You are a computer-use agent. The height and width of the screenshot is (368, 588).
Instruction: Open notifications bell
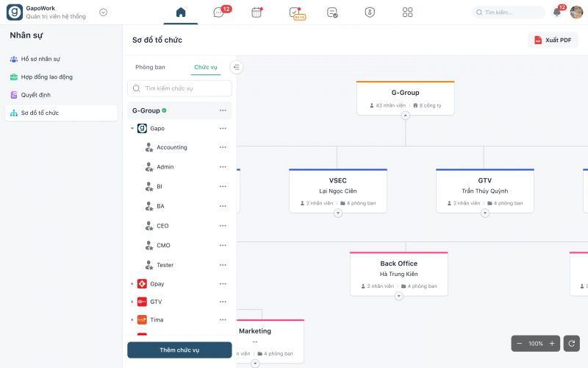pyautogui.click(x=557, y=12)
